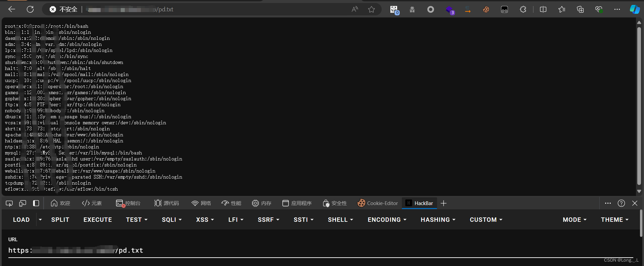
Task: Go back to the previous page
Action: coord(12,9)
